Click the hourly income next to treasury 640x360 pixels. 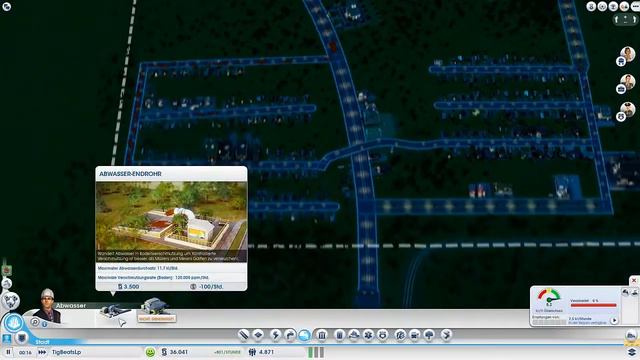(x=227, y=352)
